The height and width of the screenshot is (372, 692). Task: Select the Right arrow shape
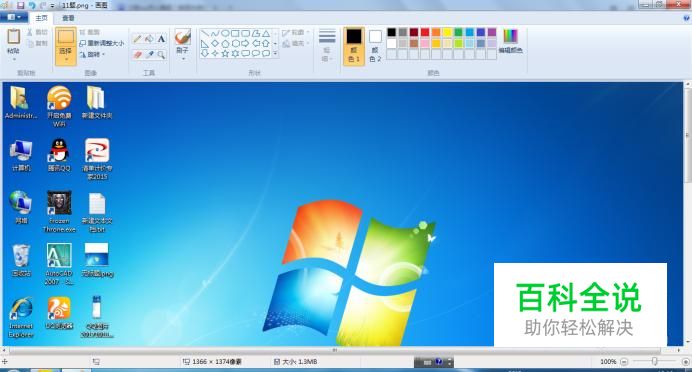(x=245, y=44)
